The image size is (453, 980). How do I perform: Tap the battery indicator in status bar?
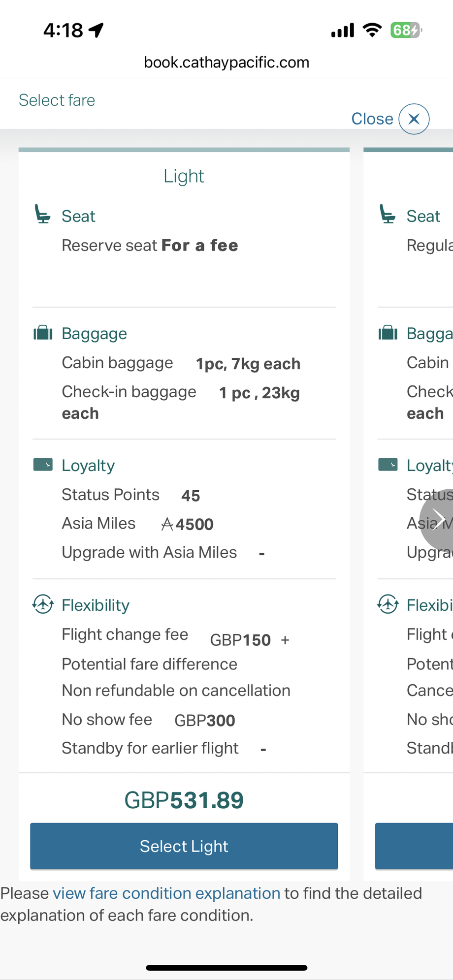406,31
